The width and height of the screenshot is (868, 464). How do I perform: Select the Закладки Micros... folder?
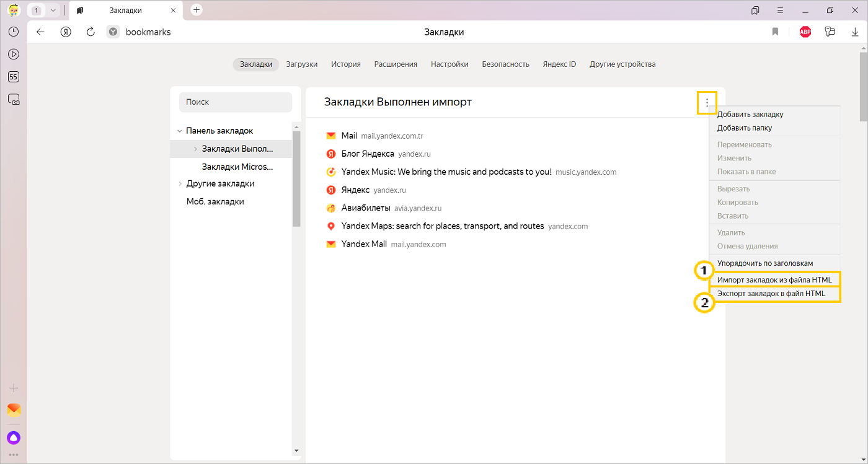pyautogui.click(x=237, y=167)
